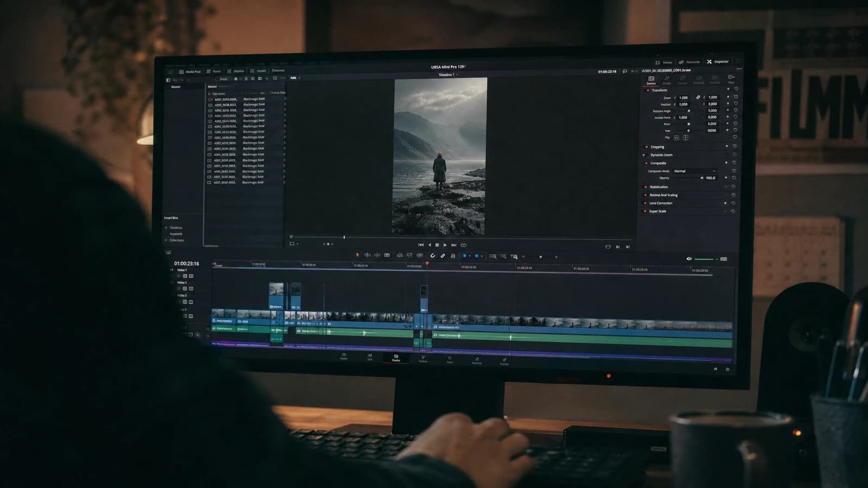Switch to the first Inspector video tab

click(651, 80)
